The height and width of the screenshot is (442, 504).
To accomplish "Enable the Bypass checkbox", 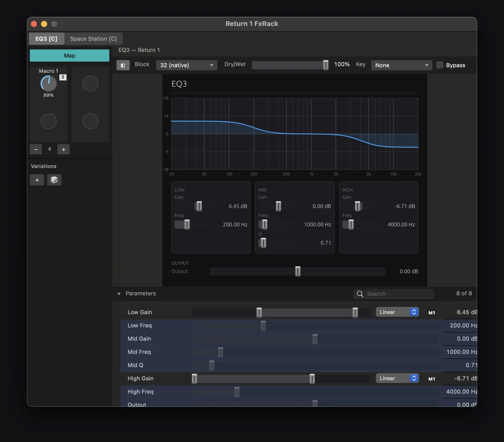I will coord(440,65).
